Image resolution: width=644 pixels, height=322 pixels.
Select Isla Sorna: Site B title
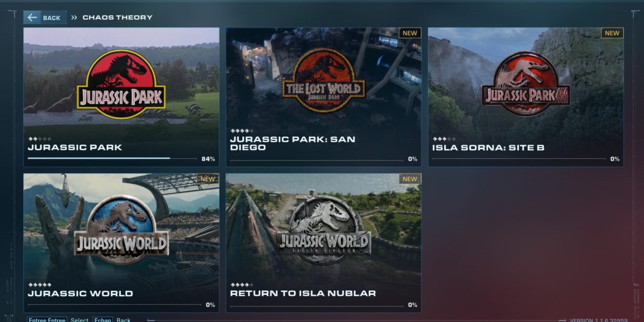coord(488,148)
